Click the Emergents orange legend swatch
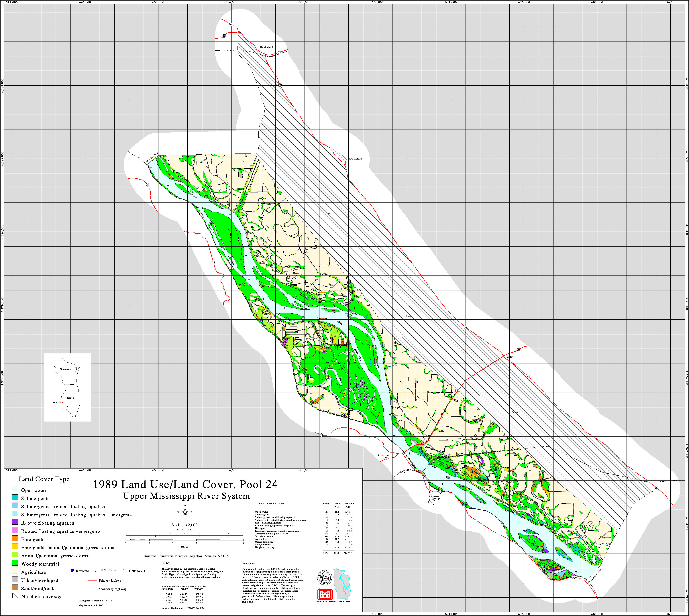This screenshot has height=616, width=689. click(15, 538)
